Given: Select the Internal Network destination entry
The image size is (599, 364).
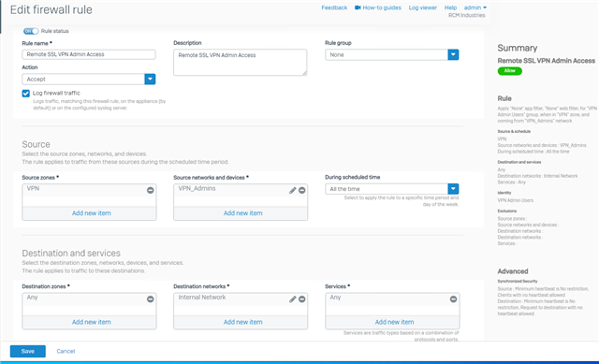Looking at the screenshot, I should coord(202,298).
